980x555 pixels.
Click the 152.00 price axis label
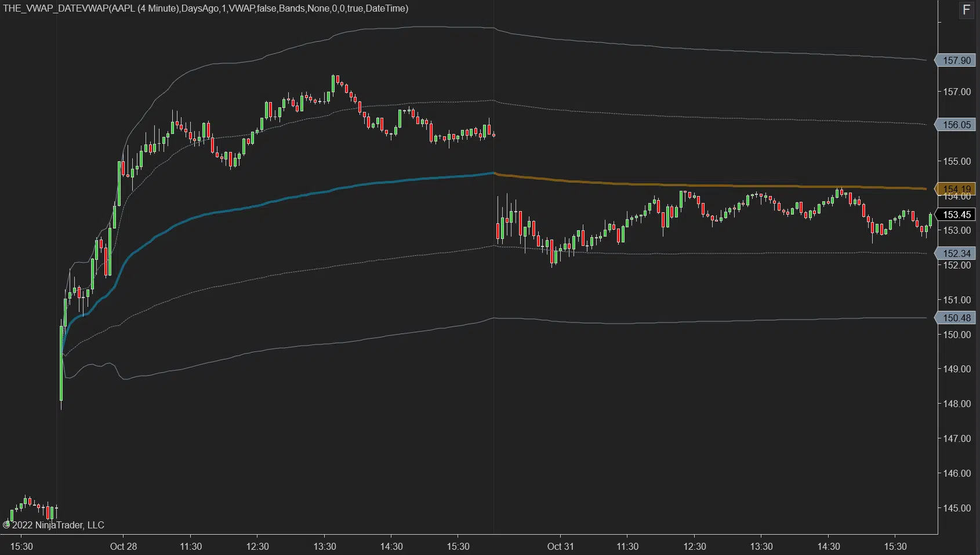957,265
